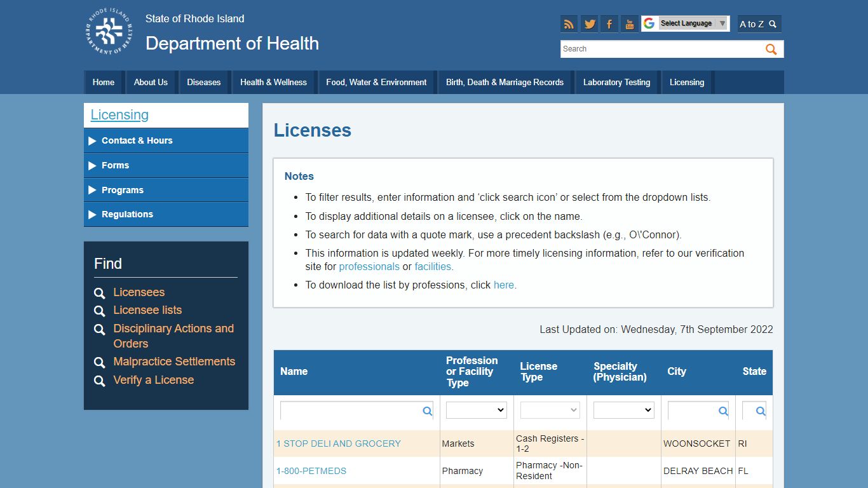Open the Facebook icon link

click(609, 24)
